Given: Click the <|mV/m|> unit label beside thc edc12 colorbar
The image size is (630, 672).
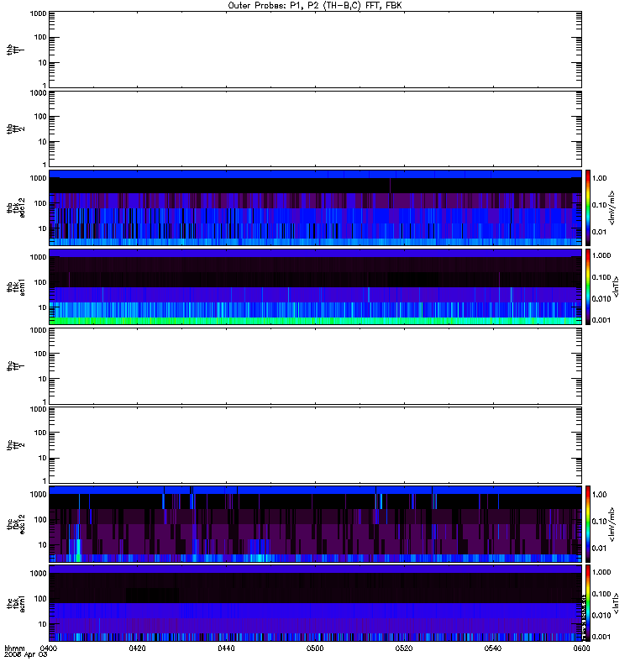Looking at the screenshot, I should coord(612,524).
